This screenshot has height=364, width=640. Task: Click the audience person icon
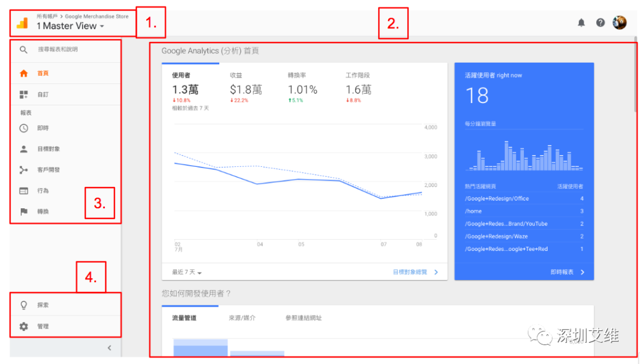pos(24,149)
